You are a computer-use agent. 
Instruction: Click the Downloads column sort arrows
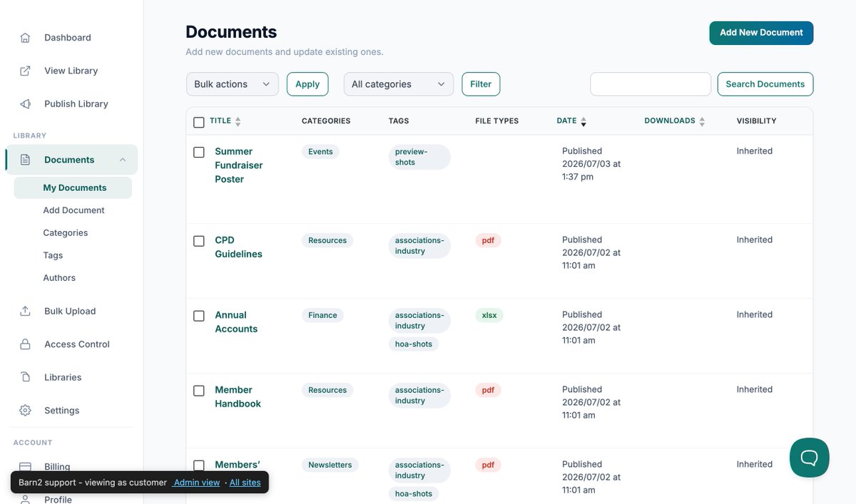[x=702, y=122]
